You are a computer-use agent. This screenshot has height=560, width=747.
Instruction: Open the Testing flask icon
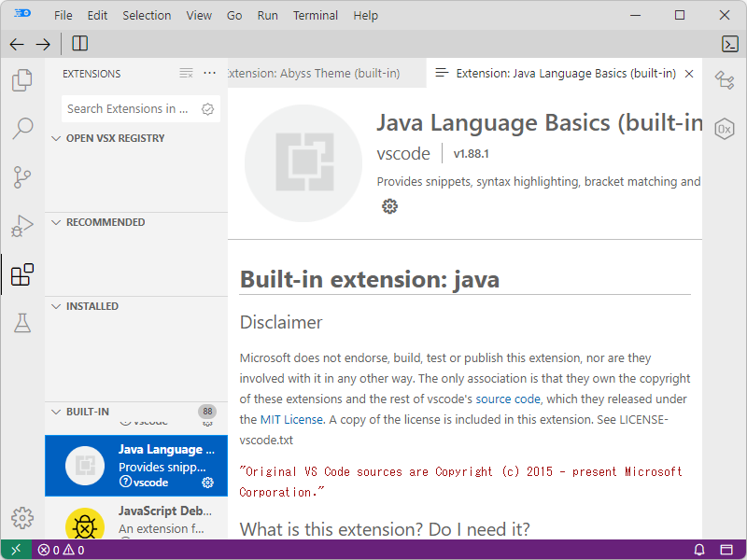[x=21, y=323]
